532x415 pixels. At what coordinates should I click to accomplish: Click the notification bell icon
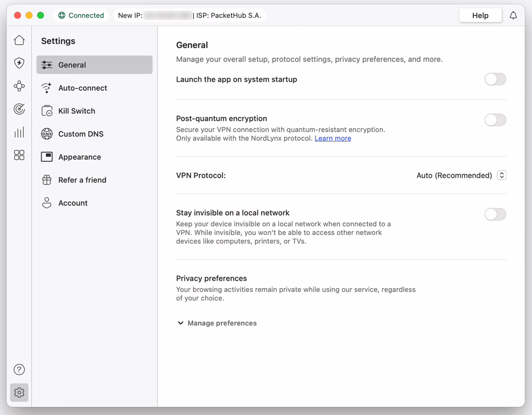(x=513, y=15)
